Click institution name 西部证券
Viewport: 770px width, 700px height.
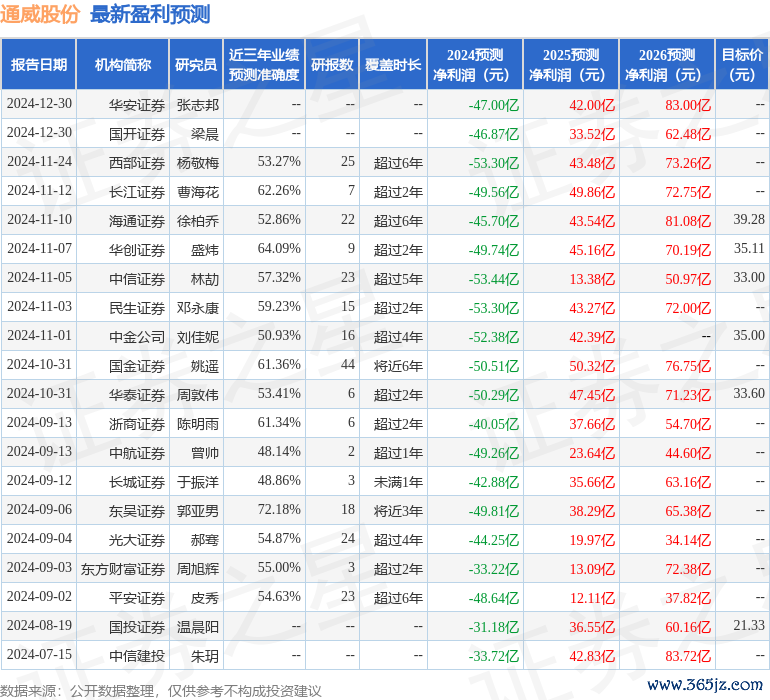(x=137, y=163)
